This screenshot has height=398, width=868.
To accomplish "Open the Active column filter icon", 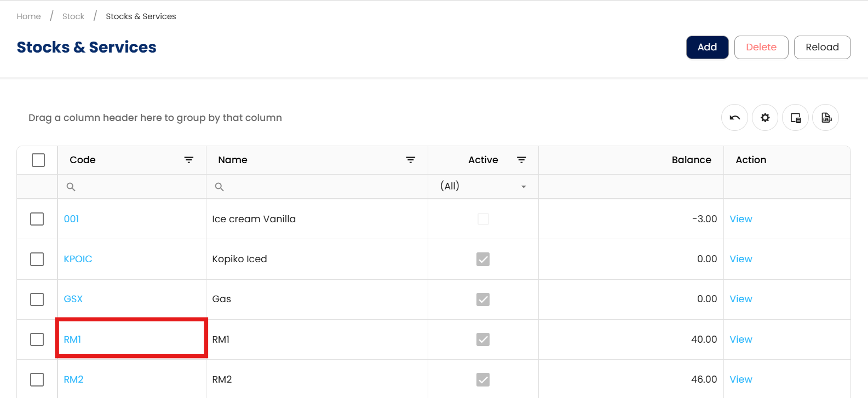I will coord(521,160).
